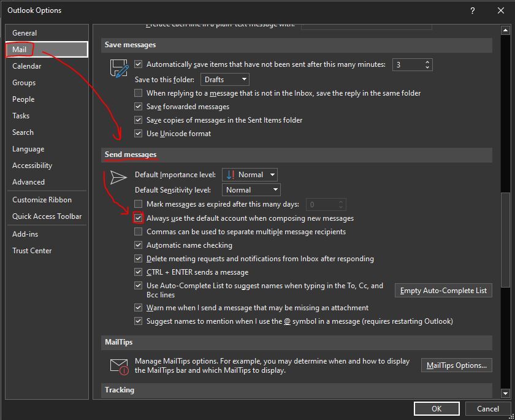The width and height of the screenshot is (515, 420).
Task: Toggle Use Auto-Complete List checkbox
Action: 139,286
